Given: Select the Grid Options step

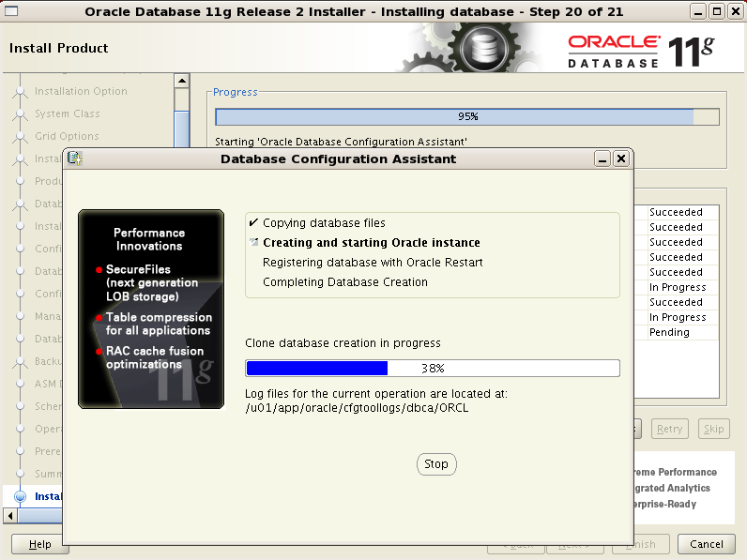Looking at the screenshot, I should 67,136.
